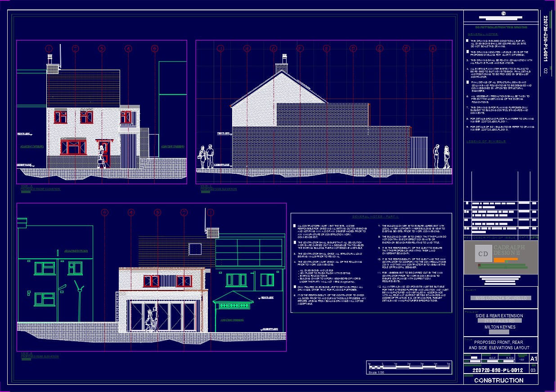Select the 'Proposed Rear Elevation' view title
Screen dimensions: 556x392
point(40,356)
